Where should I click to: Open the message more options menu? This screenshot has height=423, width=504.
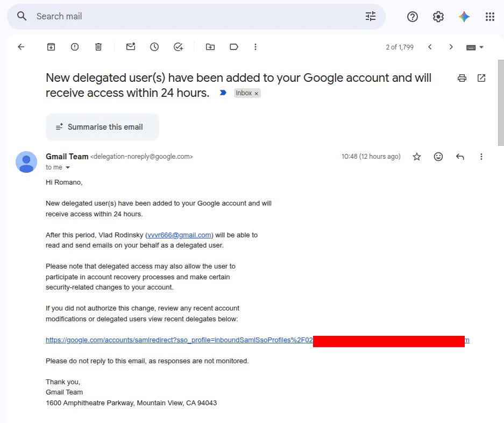(481, 157)
